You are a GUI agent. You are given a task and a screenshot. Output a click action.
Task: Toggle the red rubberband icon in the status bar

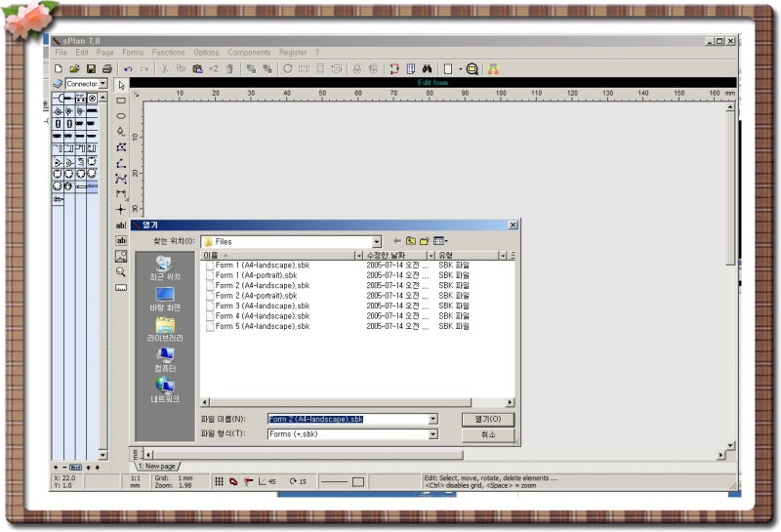tap(233, 481)
